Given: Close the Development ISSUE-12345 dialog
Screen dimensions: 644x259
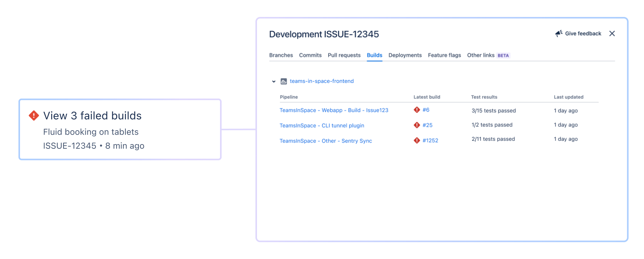Looking at the screenshot, I should coord(612,34).
